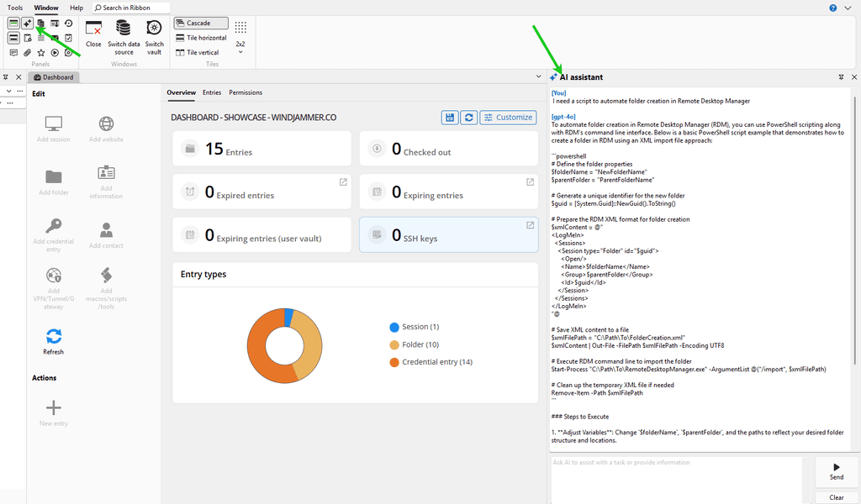
Task: Click the Switch data source icon
Action: pos(124,28)
